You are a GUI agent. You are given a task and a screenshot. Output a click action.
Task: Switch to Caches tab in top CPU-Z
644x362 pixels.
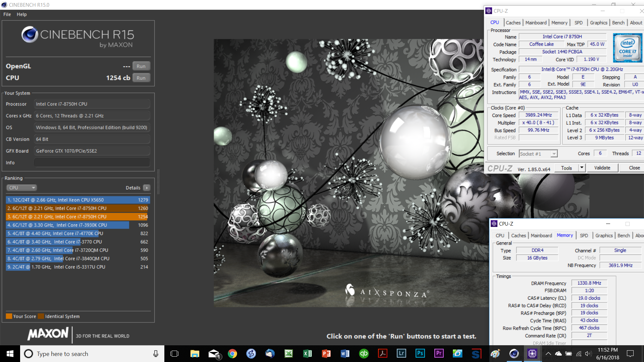coord(513,22)
